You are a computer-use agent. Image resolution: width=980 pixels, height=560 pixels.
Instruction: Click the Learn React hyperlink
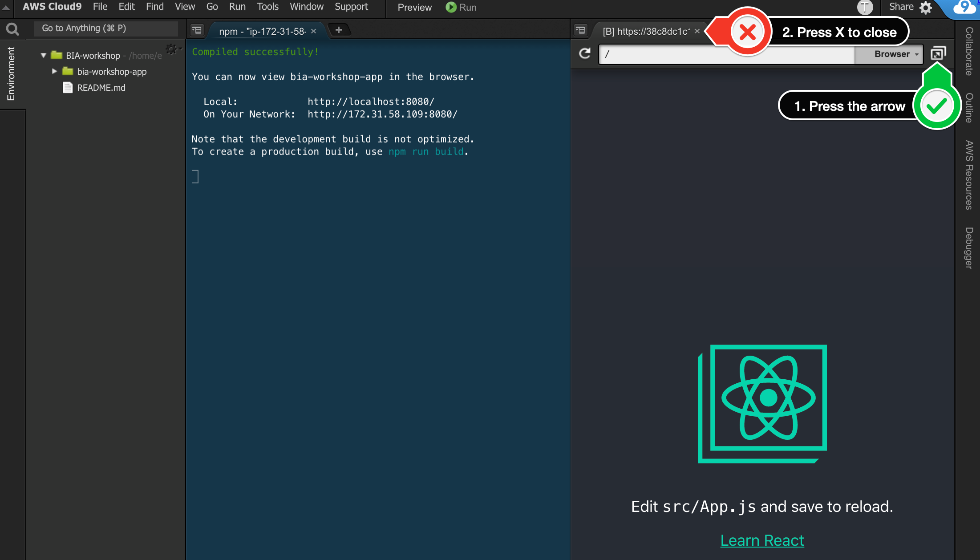point(762,540)
